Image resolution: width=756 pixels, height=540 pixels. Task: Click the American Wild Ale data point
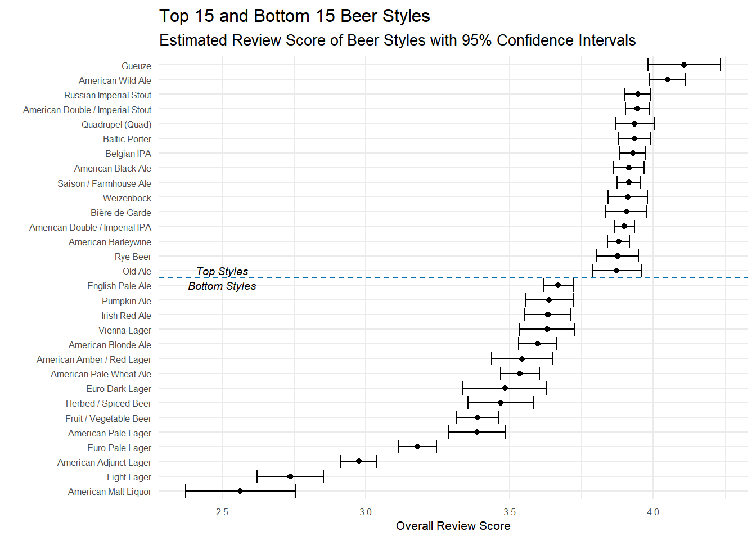tap(668, 79)
